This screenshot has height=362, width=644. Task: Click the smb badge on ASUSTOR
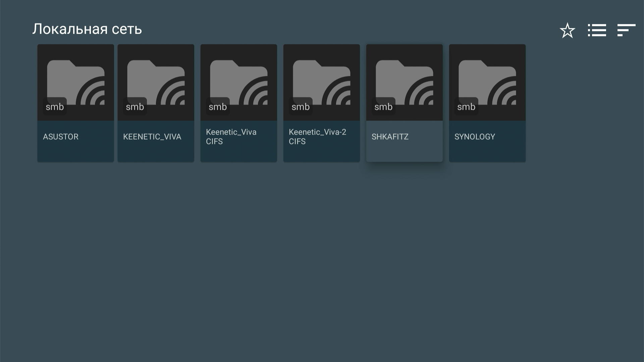coord(55,107)
